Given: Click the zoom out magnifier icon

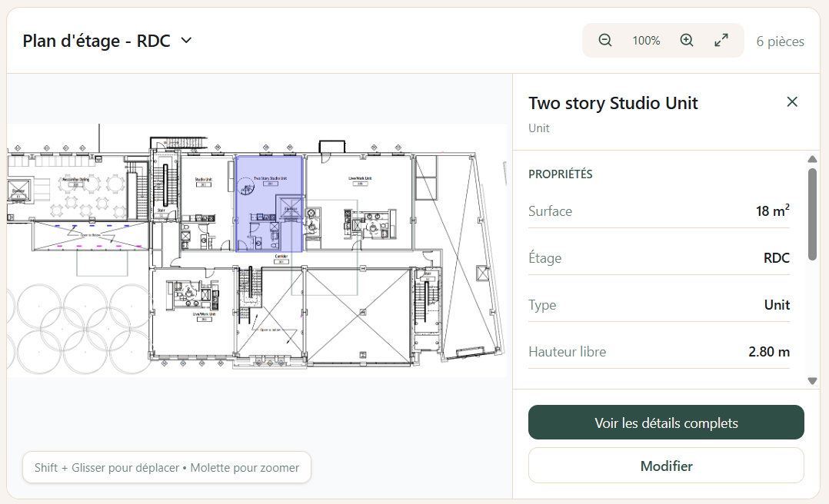Looking at the screenshot, I should click(604, 40).
